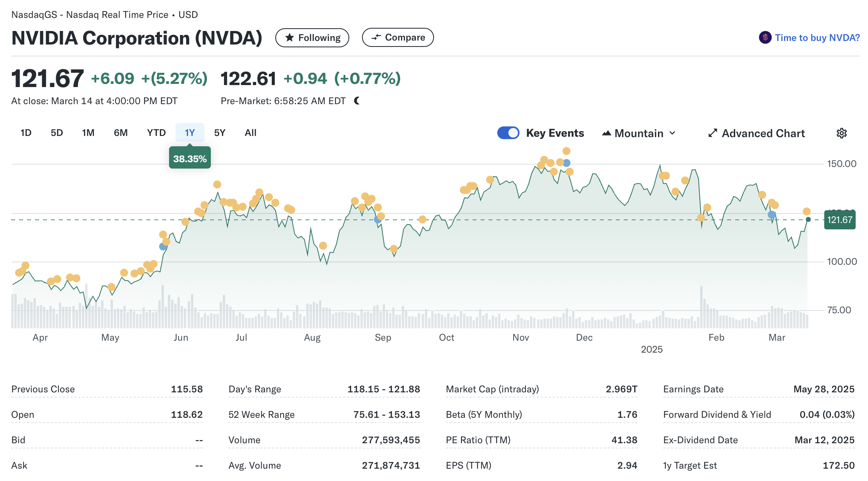This screenshot has height=481, width=868.
Task: Click the Following star icon
Action: (x=290, y=38)
